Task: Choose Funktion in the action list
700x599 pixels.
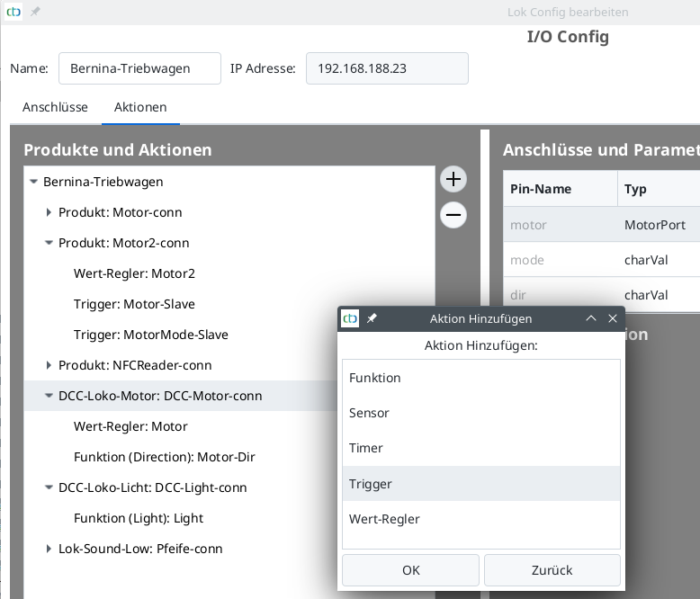Action: (x=481, y=378)
